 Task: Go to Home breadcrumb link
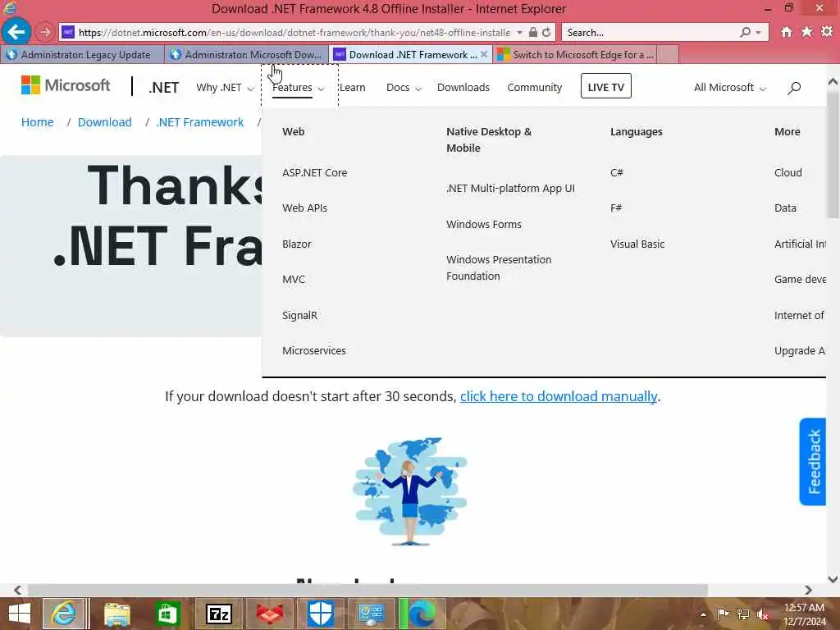point(38,122)
